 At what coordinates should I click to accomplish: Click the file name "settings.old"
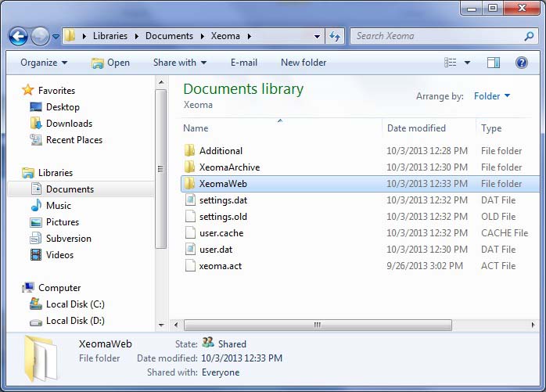pyautogui.click(x=223, y=217)
